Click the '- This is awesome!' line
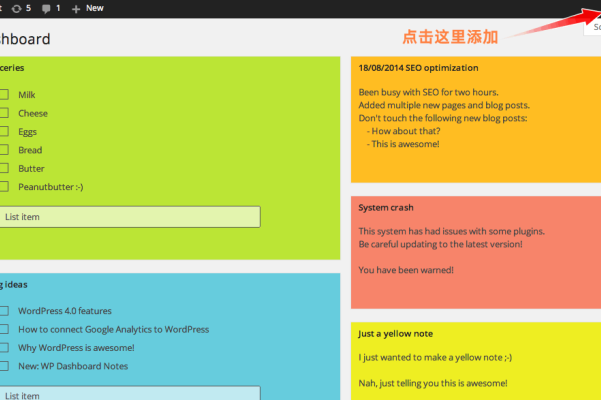 click(x=403, y=144)
